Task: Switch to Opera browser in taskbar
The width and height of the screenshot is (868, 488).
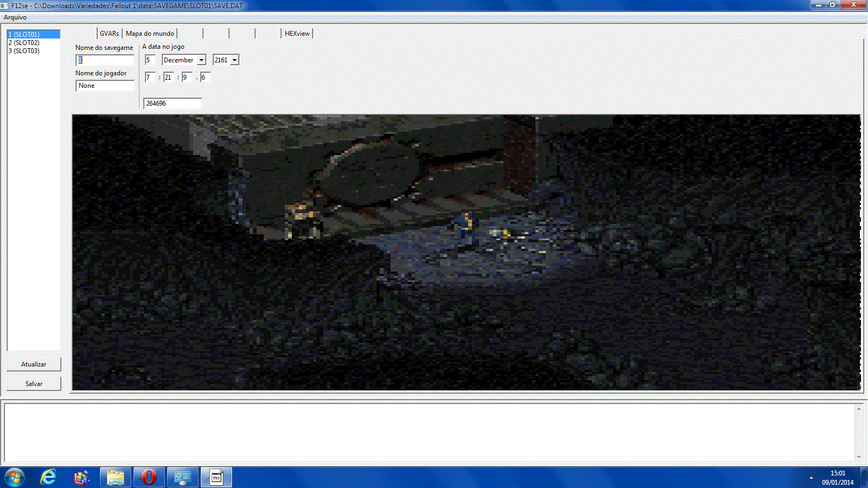Action: (x=149, y=477)
